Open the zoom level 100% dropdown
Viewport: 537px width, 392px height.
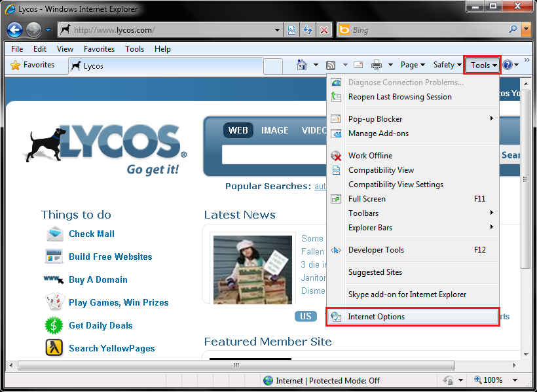515,380
